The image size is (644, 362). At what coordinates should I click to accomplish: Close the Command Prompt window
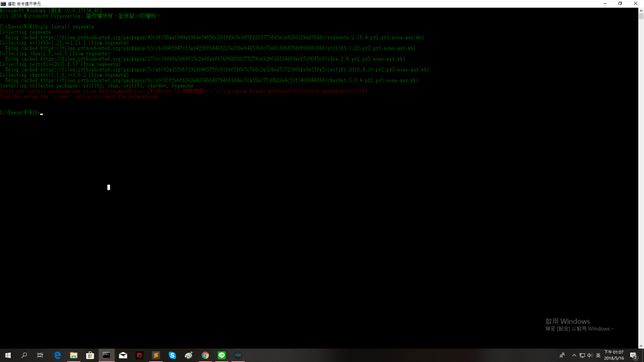tap(635, 3)
